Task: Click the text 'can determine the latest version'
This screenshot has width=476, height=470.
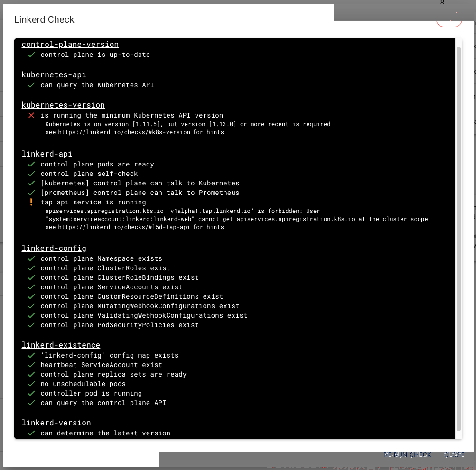Action: (x=105, y=433)
